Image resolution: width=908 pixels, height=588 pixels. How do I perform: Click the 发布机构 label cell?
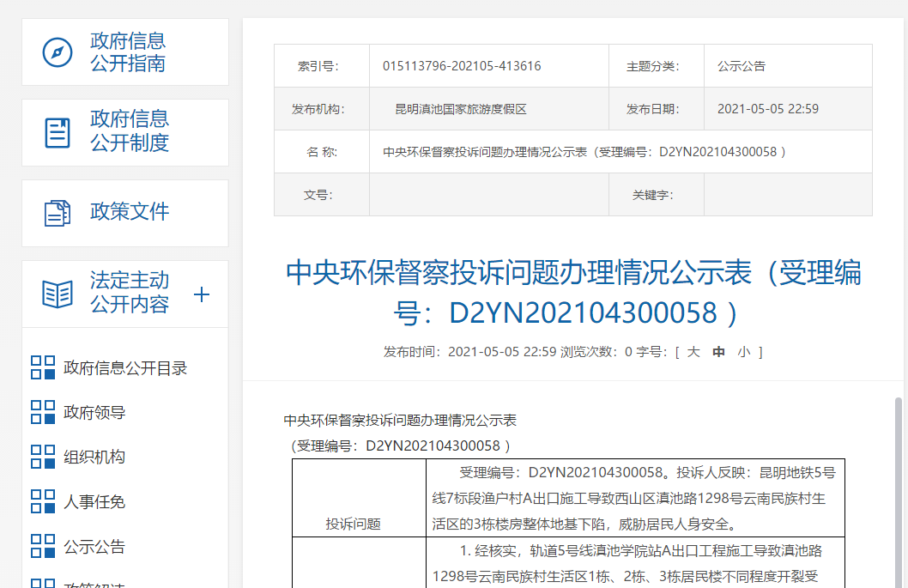coord(322,109)
